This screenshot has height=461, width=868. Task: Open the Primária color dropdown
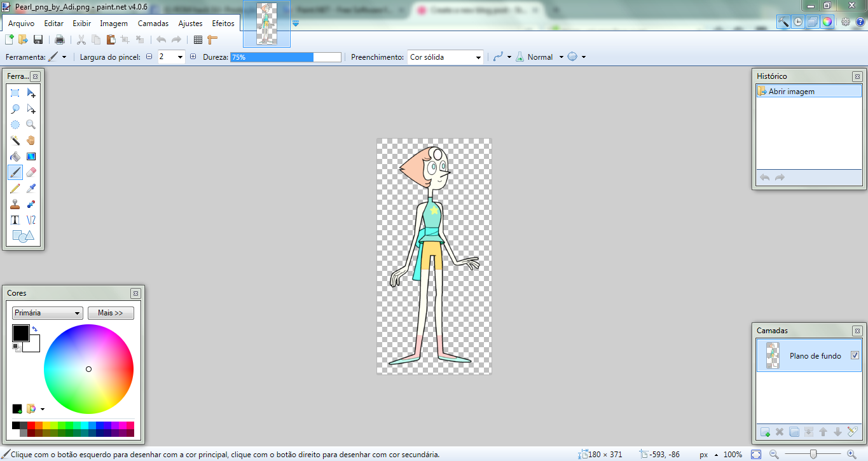pyautogui.click(x=48, y=313)
